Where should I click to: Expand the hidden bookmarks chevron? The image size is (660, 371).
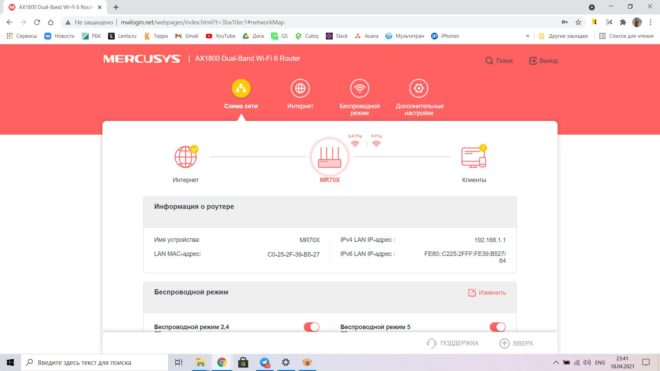527,36
